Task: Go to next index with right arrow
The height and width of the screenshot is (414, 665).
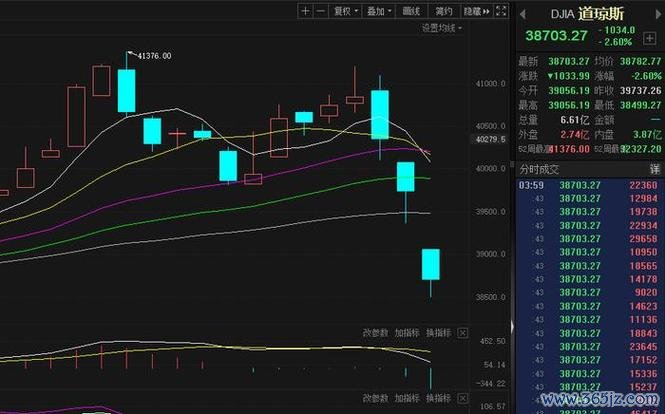Action: point(659,14)
